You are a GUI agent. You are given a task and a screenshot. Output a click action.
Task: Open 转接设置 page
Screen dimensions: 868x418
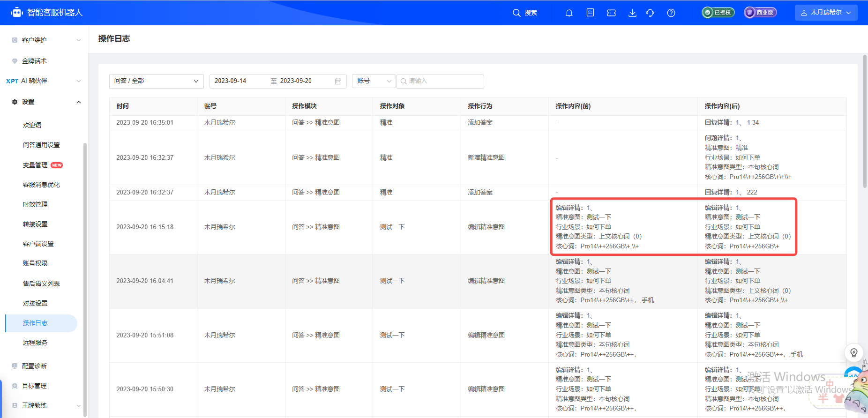coord(35,224)
